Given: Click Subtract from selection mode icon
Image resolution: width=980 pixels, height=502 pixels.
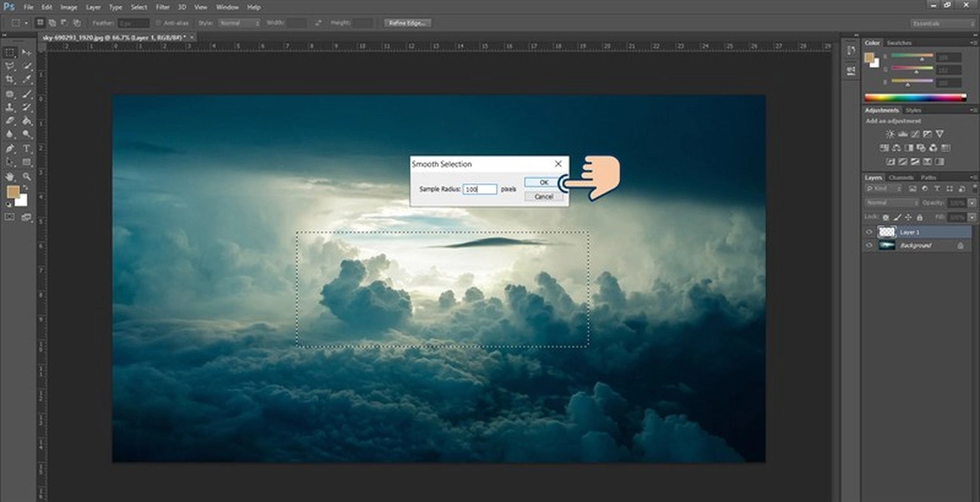Looking at the screenshot, I should coord(63,23).
